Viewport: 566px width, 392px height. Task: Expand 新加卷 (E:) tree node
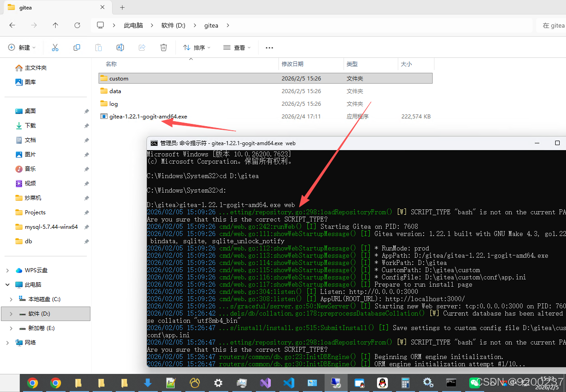[11, 328]
